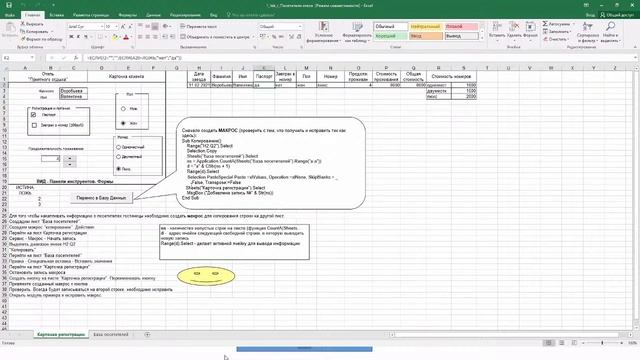Decrease cell indent
The width and height of the screenshot is (640, 360).
point(165,37)
